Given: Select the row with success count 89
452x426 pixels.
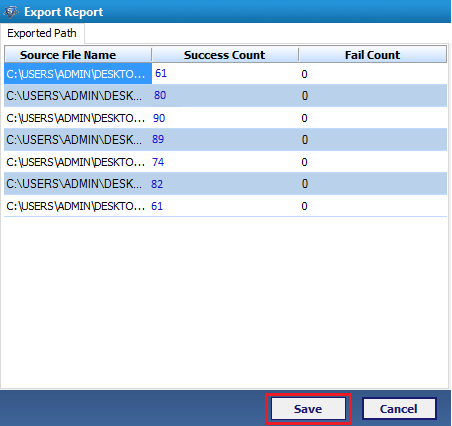Looking at the screenshot, I should pyautogui.click(x=225, y=140).
